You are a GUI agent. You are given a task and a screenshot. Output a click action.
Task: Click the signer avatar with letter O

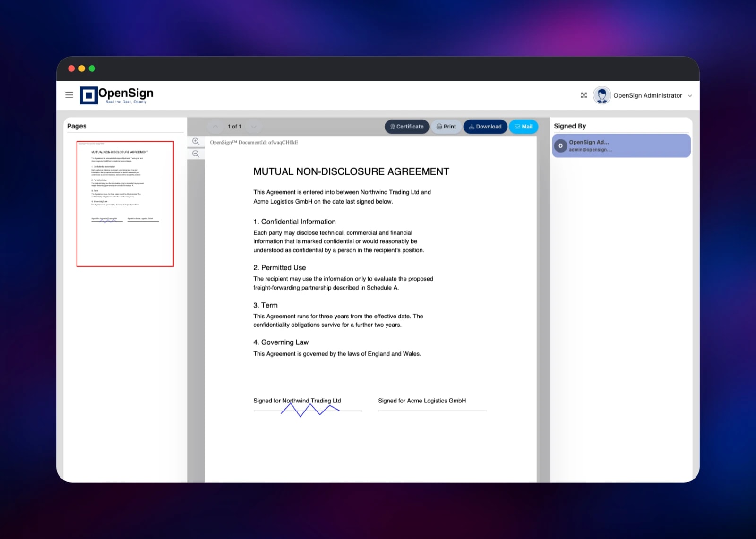coord(561,146)
